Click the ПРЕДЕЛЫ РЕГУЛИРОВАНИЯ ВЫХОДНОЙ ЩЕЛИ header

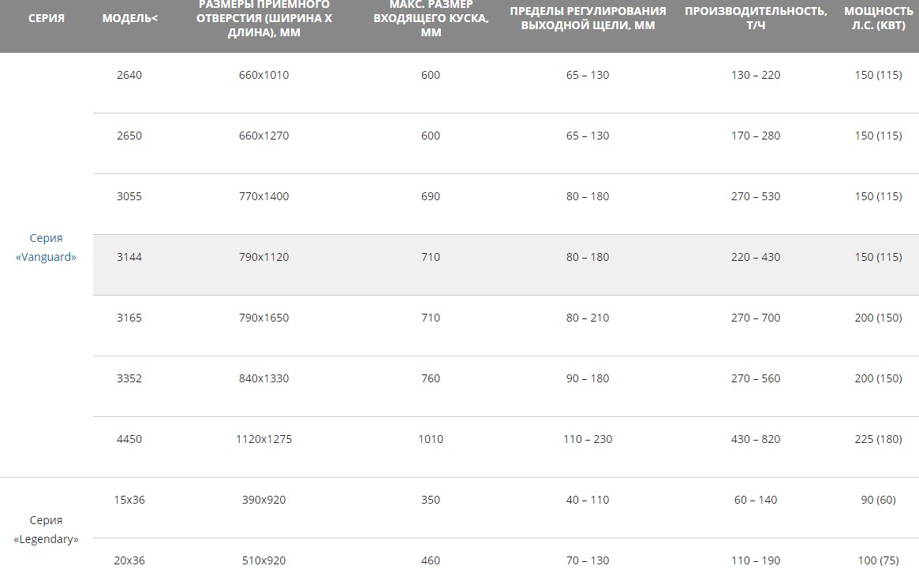point(587,18)
